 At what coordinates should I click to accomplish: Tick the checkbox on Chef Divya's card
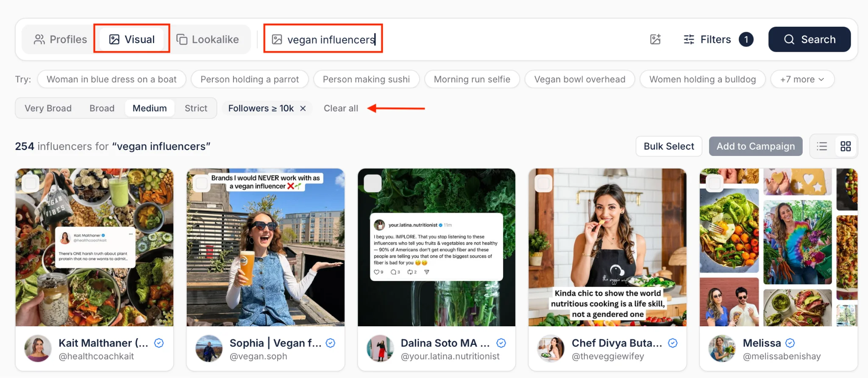pos(544,183)
